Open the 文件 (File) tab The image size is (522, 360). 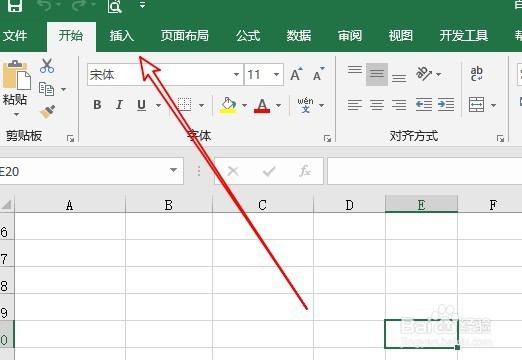click(15, 36)
